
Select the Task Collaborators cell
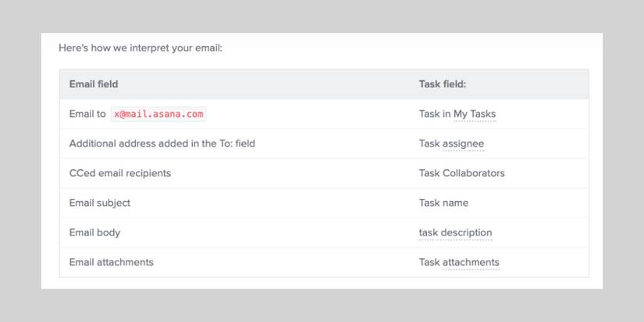461,173
